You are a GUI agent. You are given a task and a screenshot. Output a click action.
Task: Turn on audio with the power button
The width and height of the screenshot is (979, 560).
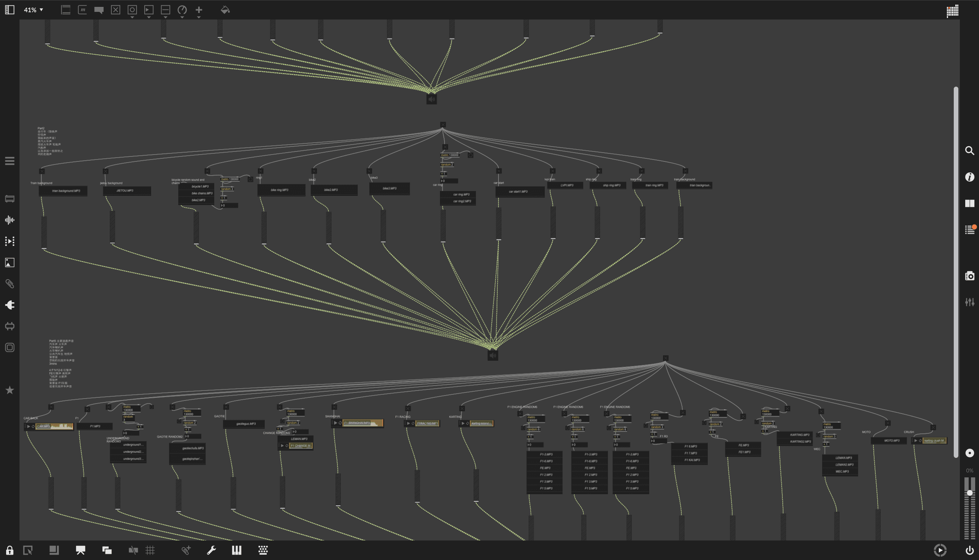click(x=969, y=550)
